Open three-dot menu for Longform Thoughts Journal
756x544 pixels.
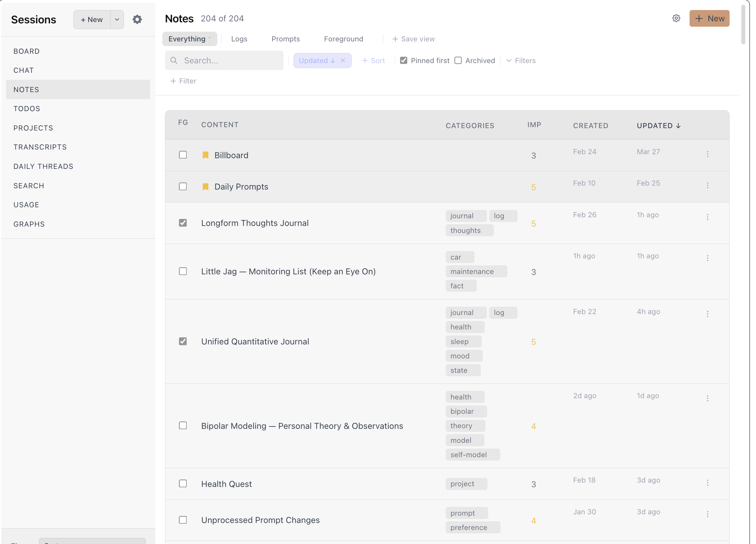(x=707, y=217)
